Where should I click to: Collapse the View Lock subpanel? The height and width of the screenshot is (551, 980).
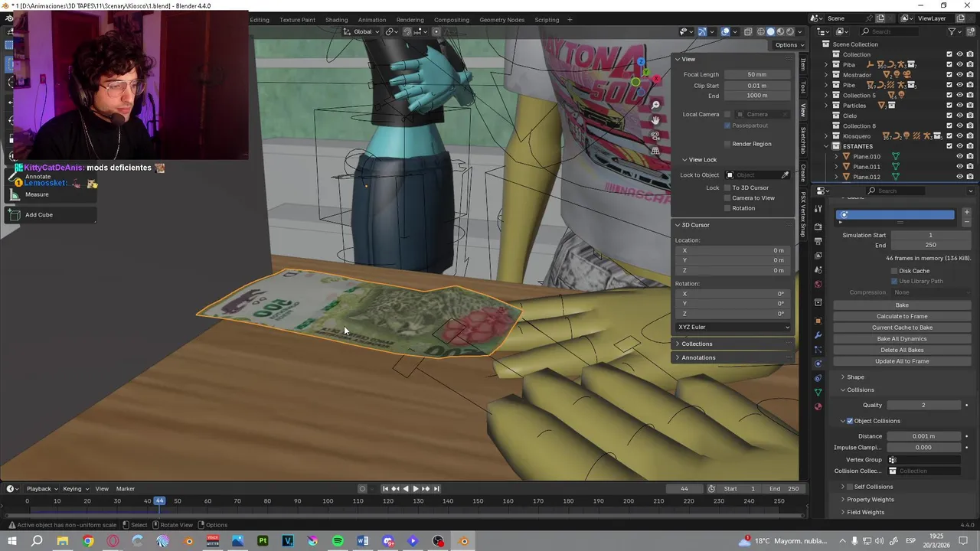tap(701, 160)
